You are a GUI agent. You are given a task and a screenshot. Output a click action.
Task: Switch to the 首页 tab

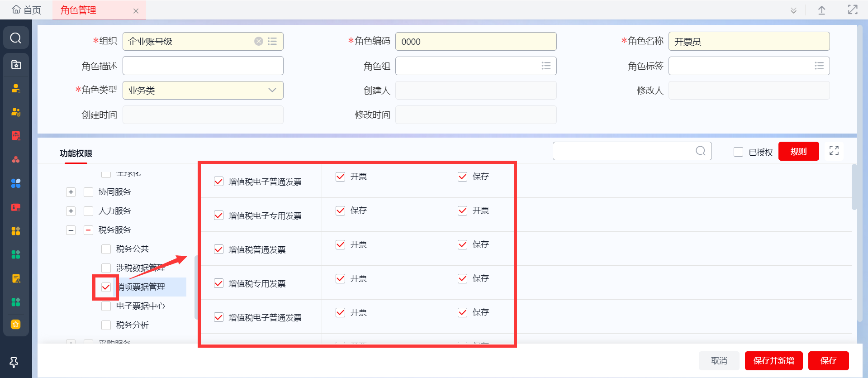point(27,10)
